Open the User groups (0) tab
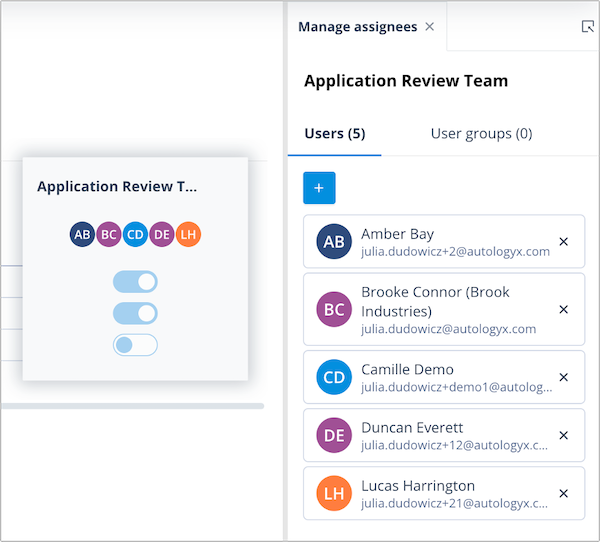This screenshot has height=542, width=600. point(481,134)
